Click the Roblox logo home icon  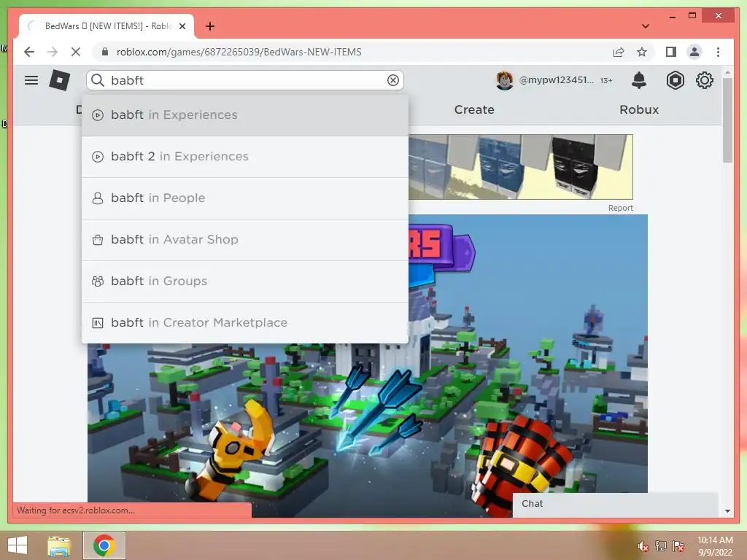pos(60,80)
